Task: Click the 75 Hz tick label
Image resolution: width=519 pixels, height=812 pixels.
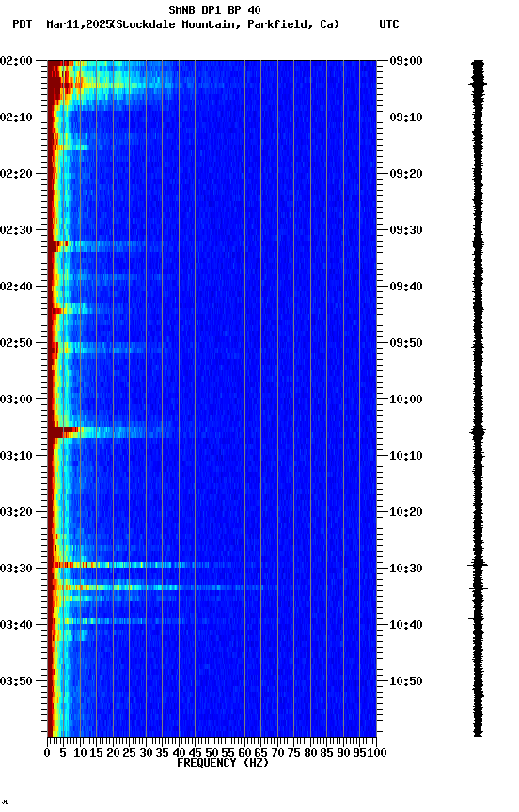Action: pyautogui.click(x=293, y=753)
